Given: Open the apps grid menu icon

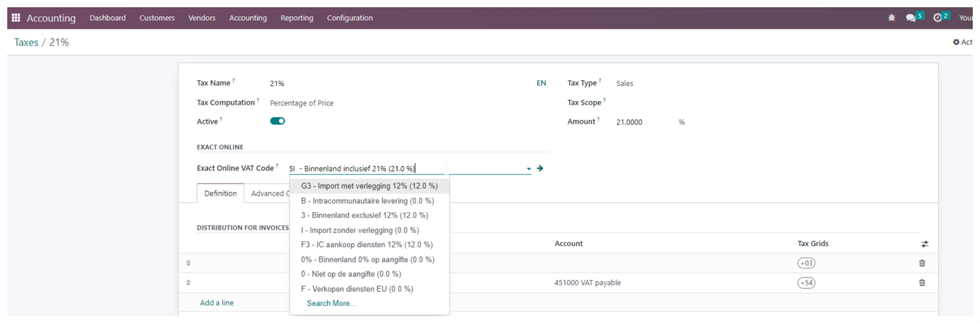Looking at the screenshot, I should click(x=16, y=18).
